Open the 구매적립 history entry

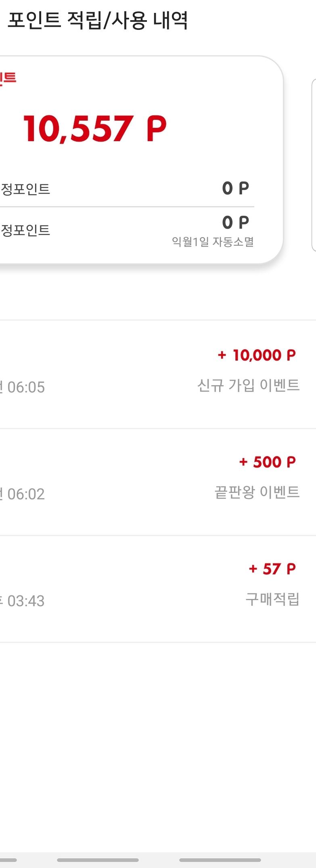pos(272,599)
